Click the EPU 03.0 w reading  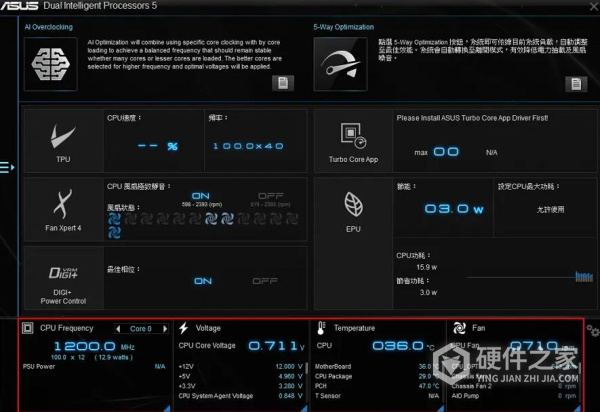point(454,209)
